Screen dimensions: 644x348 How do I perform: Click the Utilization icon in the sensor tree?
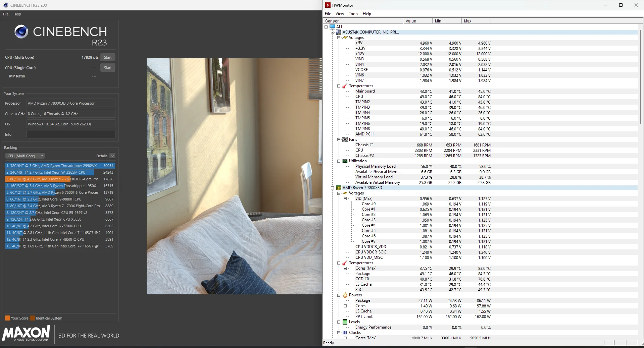coord(345,161)
